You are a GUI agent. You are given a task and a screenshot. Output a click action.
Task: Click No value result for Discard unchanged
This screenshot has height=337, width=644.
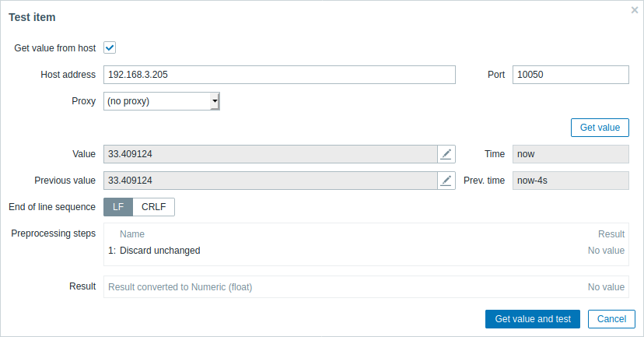(x=606, y=251)
